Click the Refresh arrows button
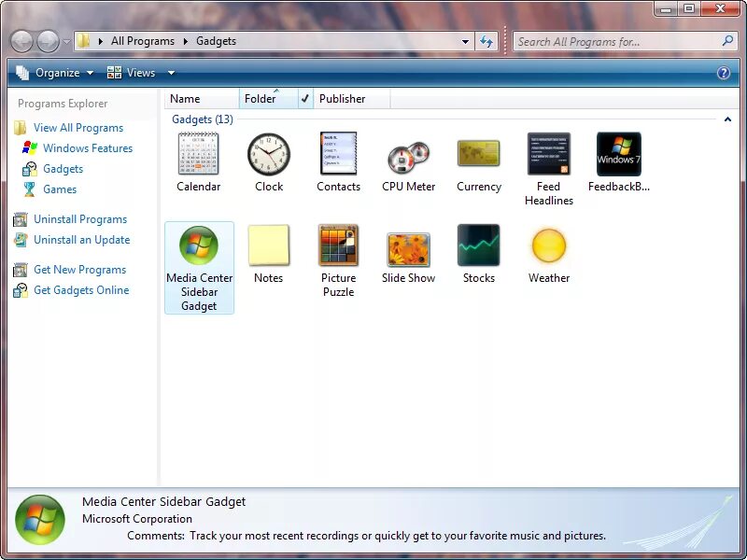The height and width of the screenshot is (560, 747). click(x=486, y=41)
